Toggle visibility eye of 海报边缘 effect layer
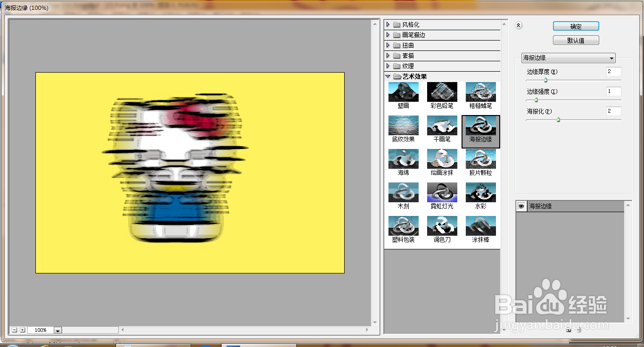The width and height of the screenshot is (644, 347). point(521,207)
